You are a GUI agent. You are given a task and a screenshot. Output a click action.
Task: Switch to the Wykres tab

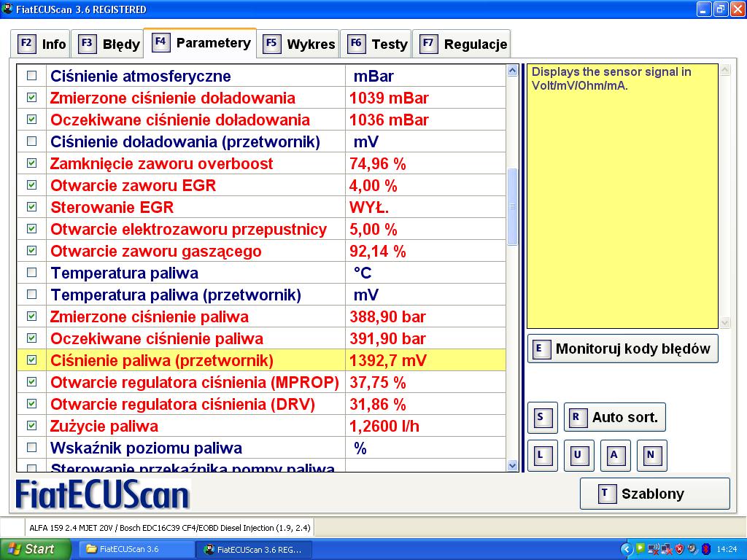(301, 44)
